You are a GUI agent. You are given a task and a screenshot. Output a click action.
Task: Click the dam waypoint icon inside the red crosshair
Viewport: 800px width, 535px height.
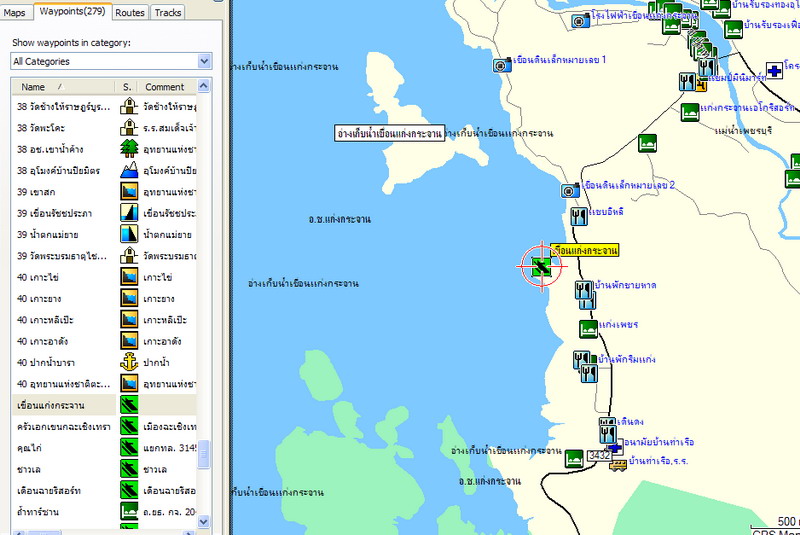click(x=541, y=266)
